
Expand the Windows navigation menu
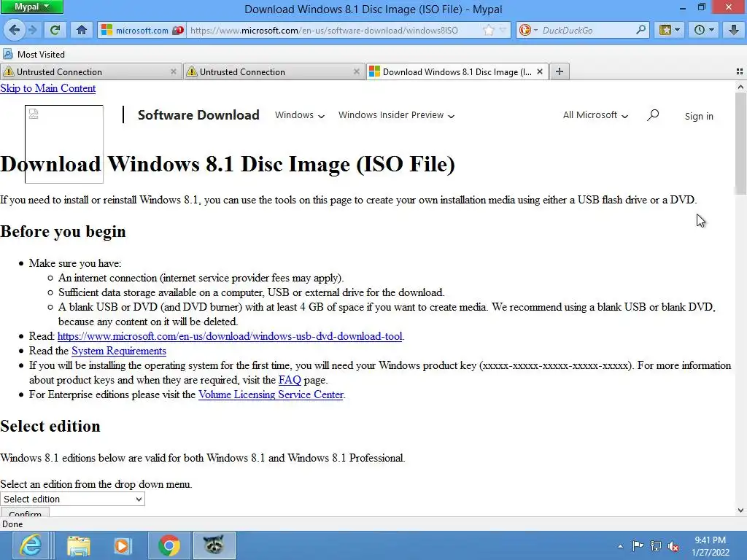click(x=300, y=115)
